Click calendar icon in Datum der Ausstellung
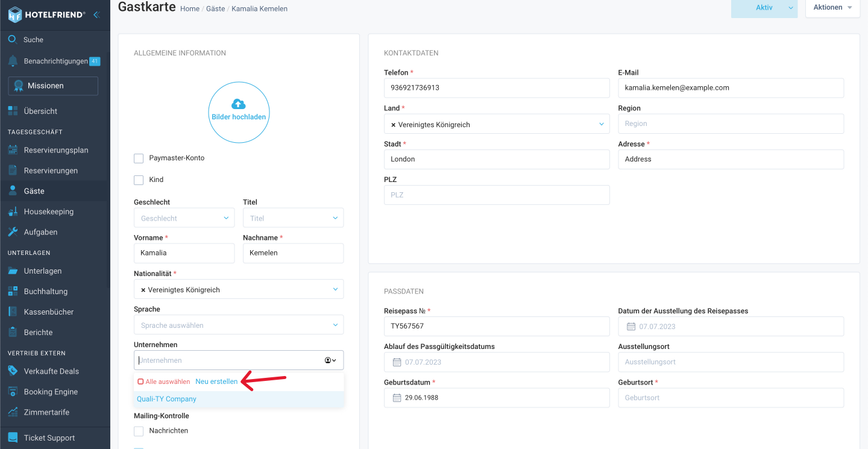The width and height of the screenshot is (868, 449). coord(631,327)
